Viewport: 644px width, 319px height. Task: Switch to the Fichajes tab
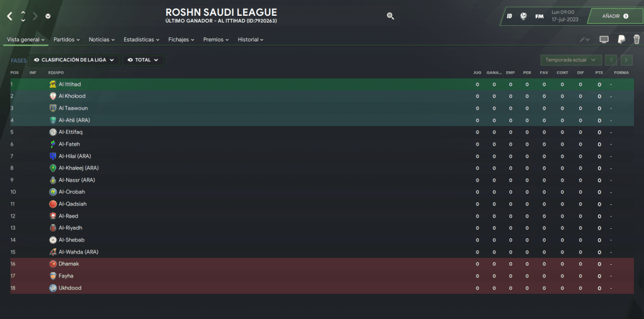pos(181,40)
